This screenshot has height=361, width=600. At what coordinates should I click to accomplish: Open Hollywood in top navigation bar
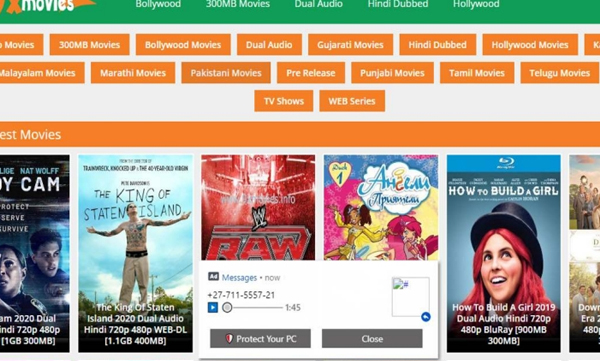pyautogui.click(x=476, y=4)
